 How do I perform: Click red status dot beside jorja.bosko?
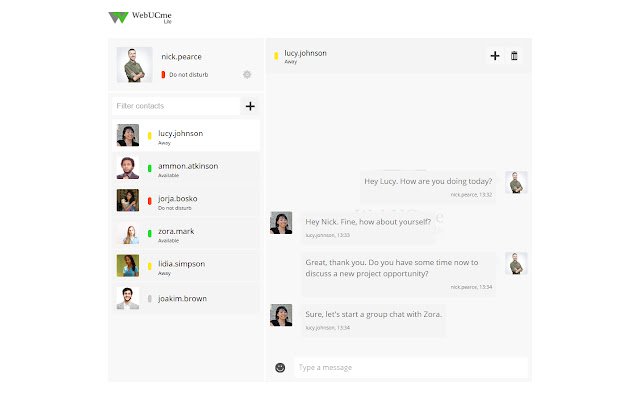point(150,200)
